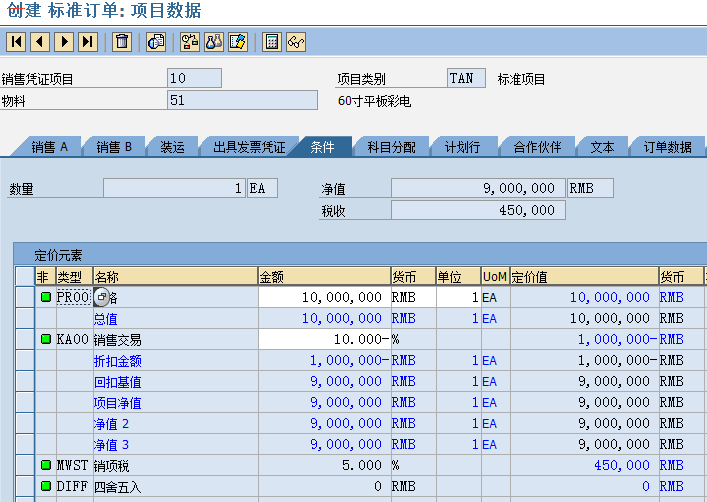The width and height of the screenshot is (707, 502).
Task: Click the RMB currency field beside 净值
Action: click(590, 188)
